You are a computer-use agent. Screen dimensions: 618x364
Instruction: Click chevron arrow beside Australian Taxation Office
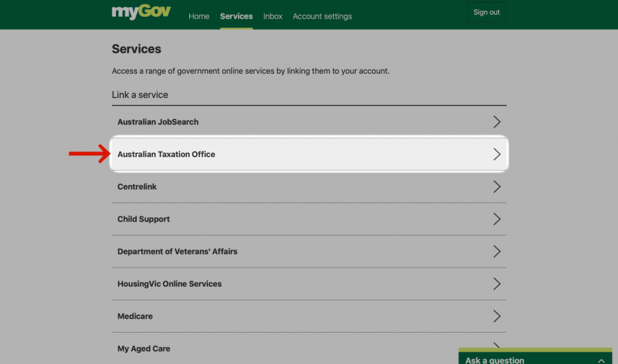pyautogui.click(x=497, y=155)
